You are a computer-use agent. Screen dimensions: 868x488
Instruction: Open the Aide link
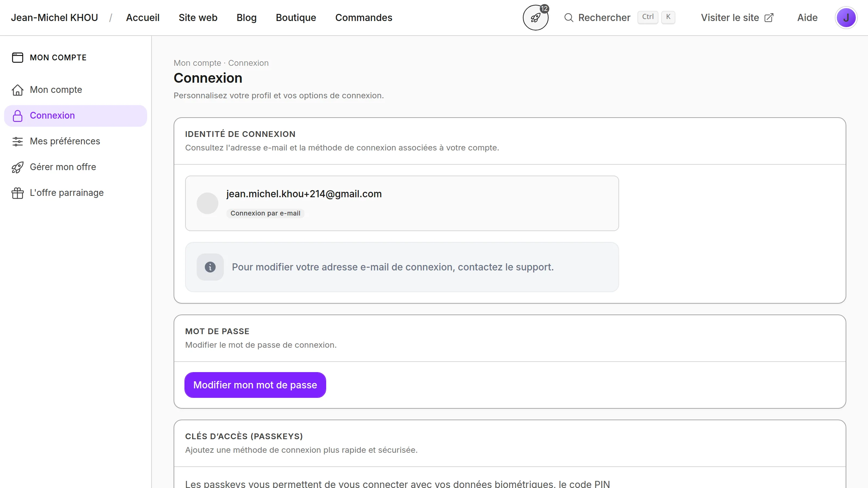807,18
